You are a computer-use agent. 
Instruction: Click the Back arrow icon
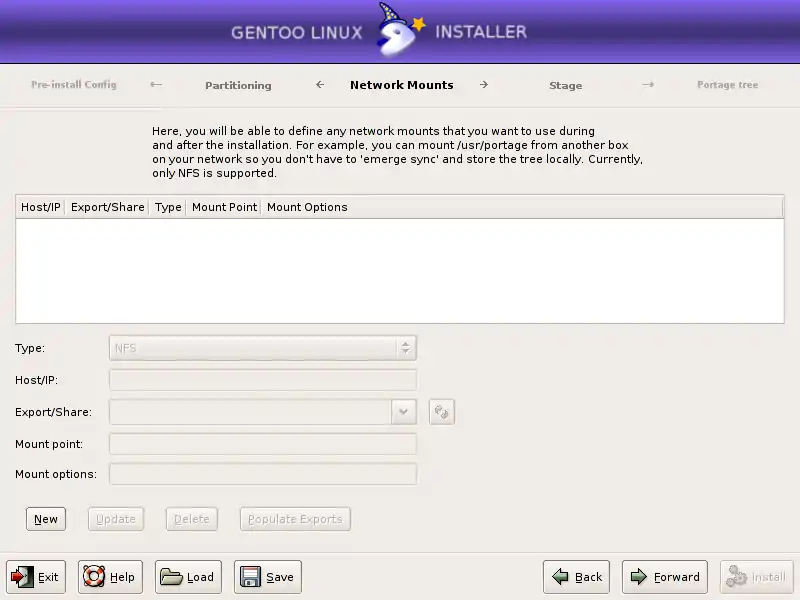tap(561, 577)
